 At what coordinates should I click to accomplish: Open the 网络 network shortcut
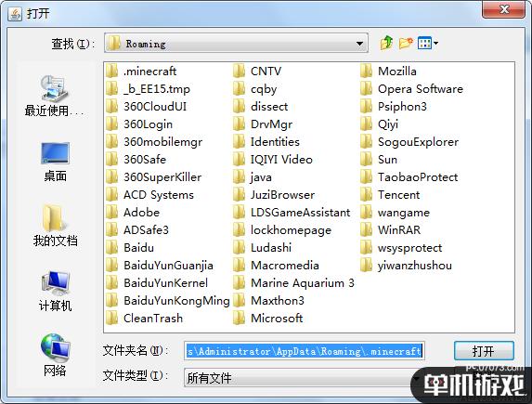point(55,355)
